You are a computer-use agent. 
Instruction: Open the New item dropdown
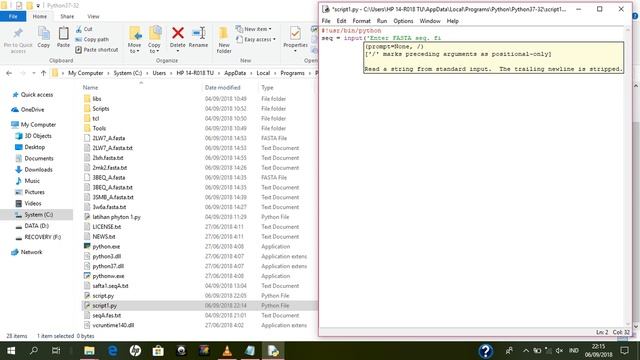pyautogui.click(x=253, y=29)
